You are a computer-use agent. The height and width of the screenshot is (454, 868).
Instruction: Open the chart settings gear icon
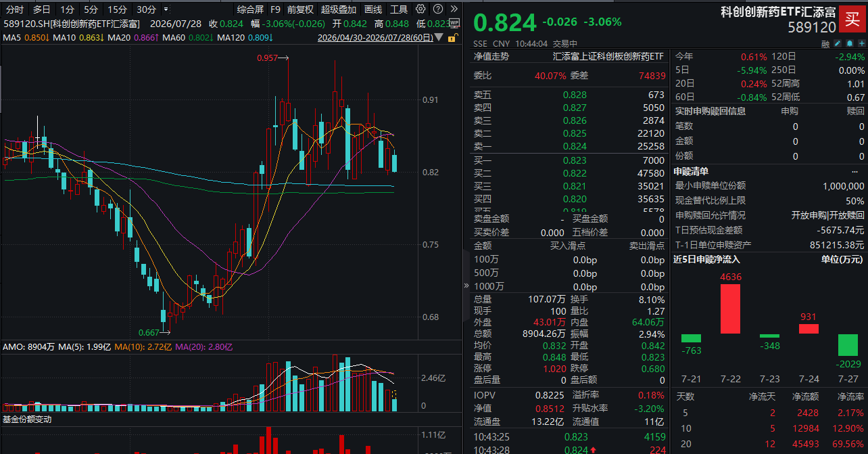[420, 9]
